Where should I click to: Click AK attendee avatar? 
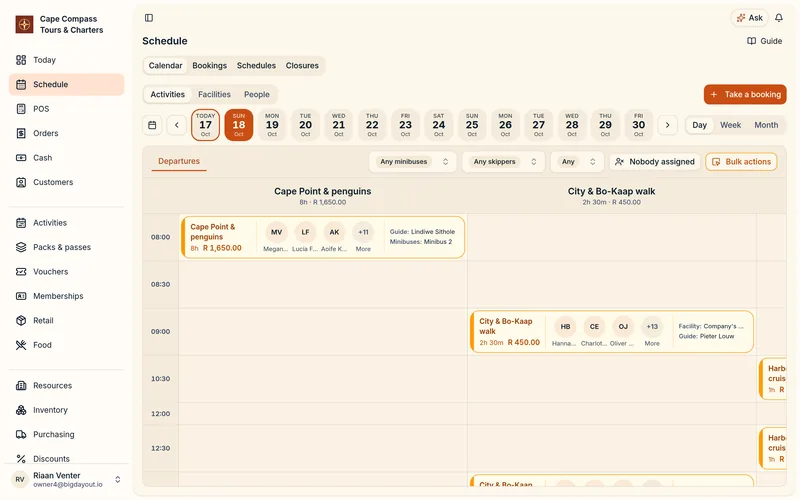[x=334, y=232]
